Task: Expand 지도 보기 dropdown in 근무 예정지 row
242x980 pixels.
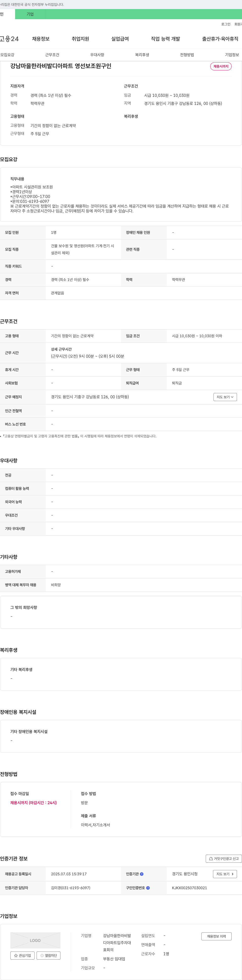Action: 225,397
